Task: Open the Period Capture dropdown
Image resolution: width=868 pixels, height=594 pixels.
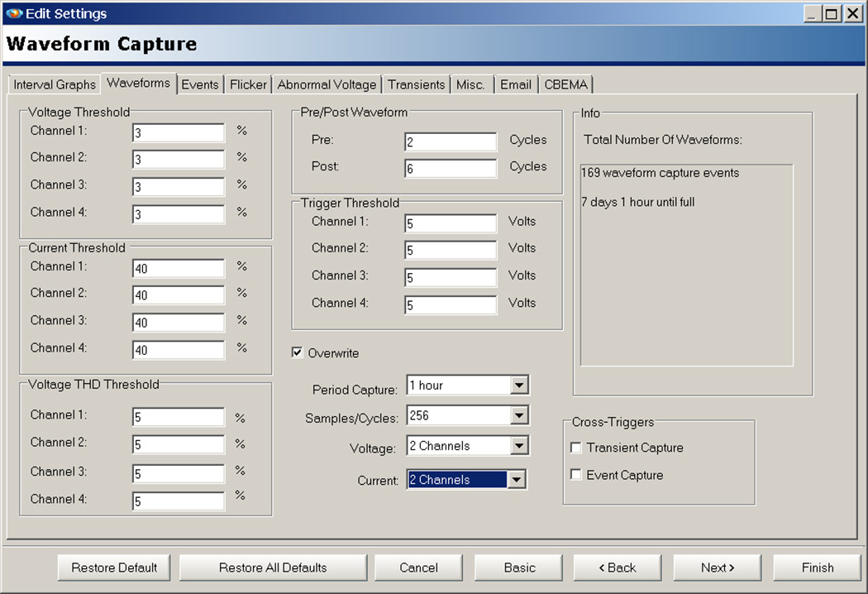Action: tap(520, 385)
